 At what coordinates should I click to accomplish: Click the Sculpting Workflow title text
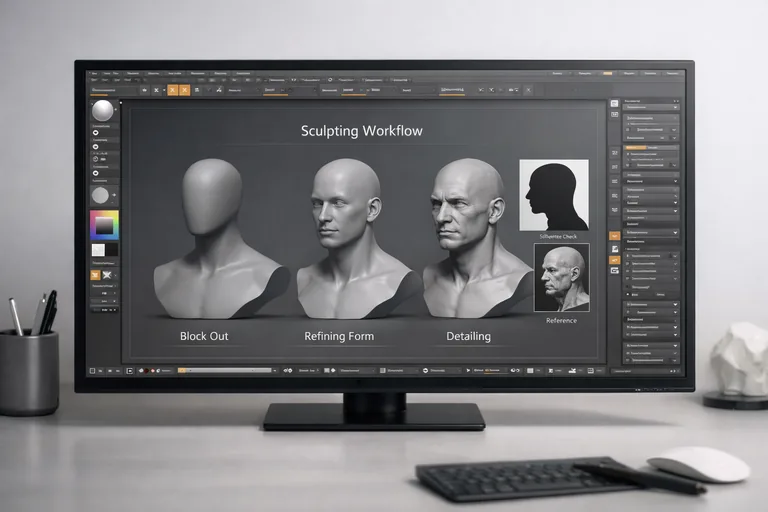(361, 131)
